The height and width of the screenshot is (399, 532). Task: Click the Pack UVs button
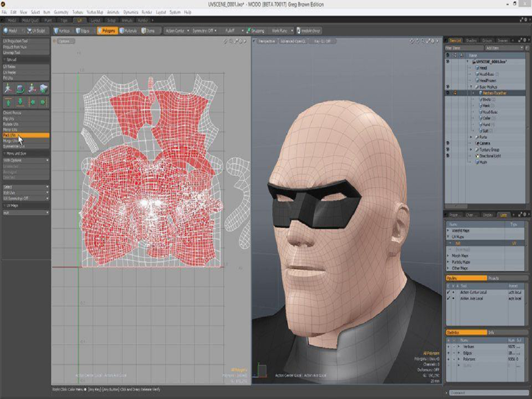coord(25,135)
